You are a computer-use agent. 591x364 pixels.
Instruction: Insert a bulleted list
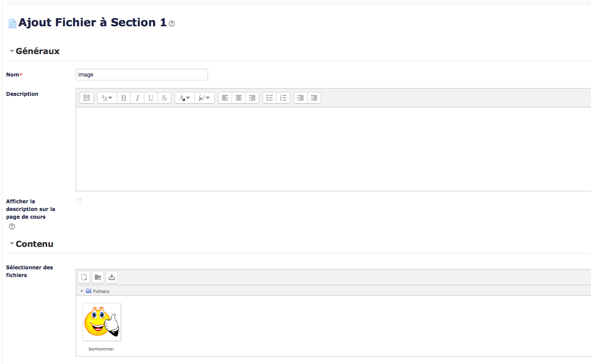coord(270,98)
